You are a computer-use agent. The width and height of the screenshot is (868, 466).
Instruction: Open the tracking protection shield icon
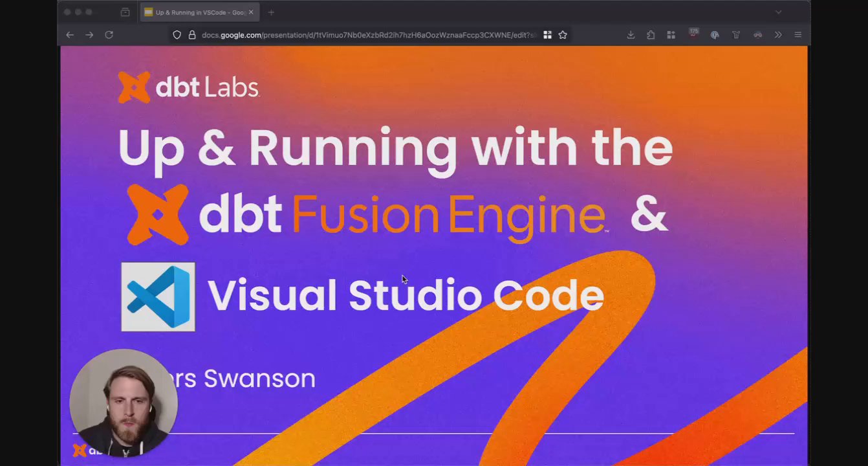177,35
